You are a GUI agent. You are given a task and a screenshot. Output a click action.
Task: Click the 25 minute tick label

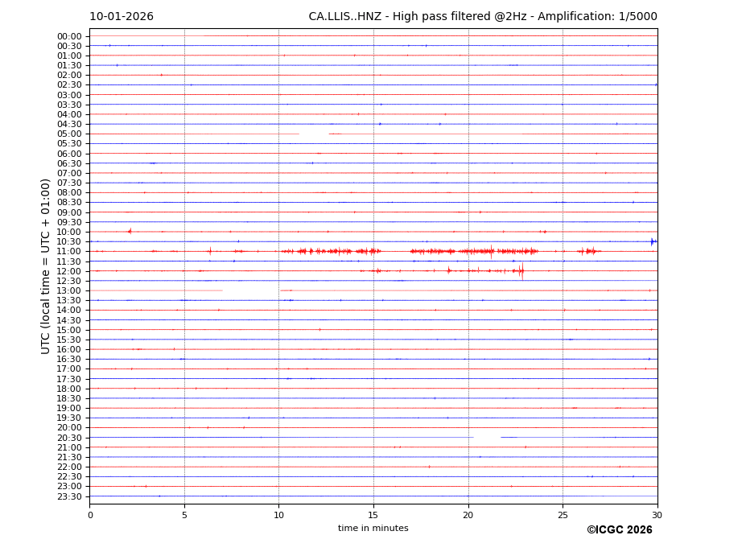point(563,515)
